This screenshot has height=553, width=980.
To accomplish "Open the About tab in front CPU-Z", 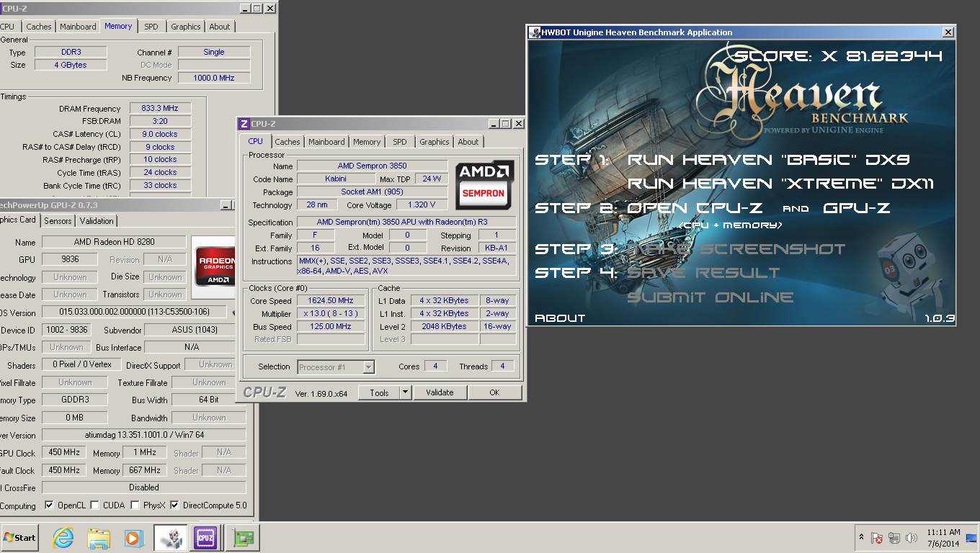I will [468, 142].
